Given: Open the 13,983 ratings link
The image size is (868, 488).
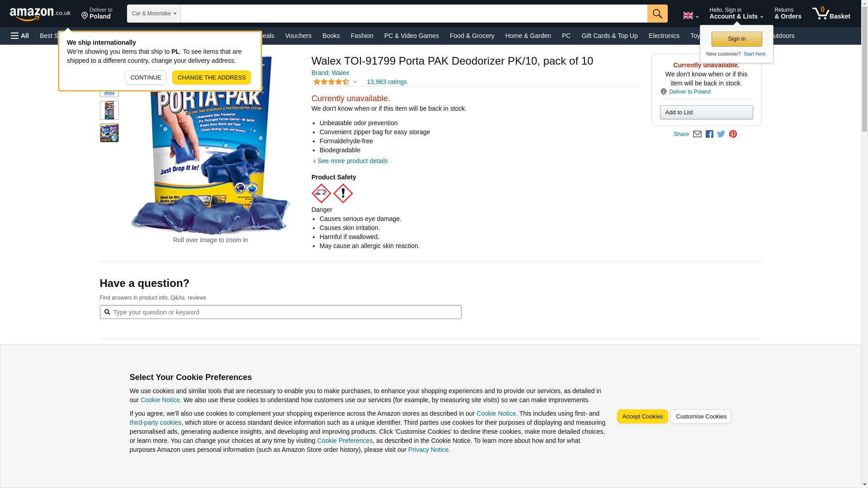Looking at the screenshot, I should pyautogui.click(x=387, y=82).
